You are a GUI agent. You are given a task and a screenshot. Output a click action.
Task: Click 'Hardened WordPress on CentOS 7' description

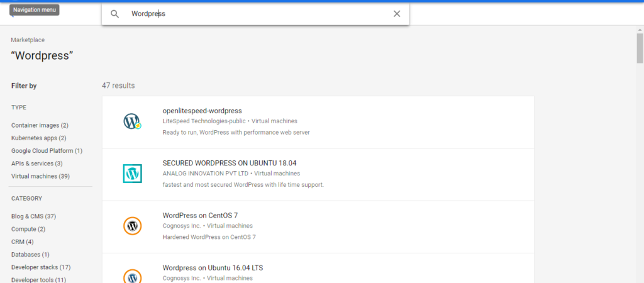[209, 237]
